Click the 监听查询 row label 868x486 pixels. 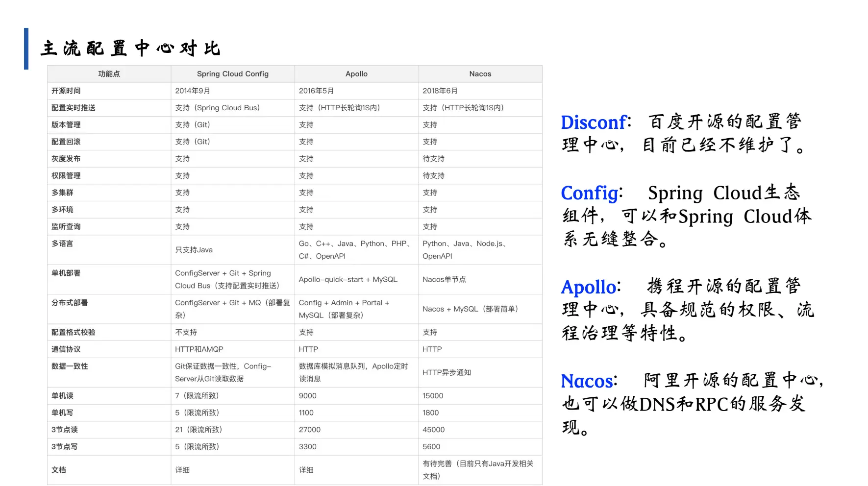(x=66, y=226)
